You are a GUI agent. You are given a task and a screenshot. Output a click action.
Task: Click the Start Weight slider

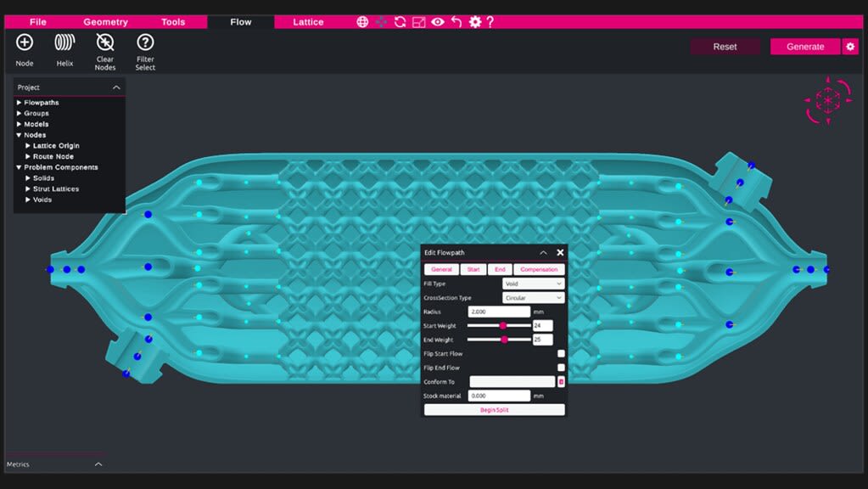tap(499, 325)
